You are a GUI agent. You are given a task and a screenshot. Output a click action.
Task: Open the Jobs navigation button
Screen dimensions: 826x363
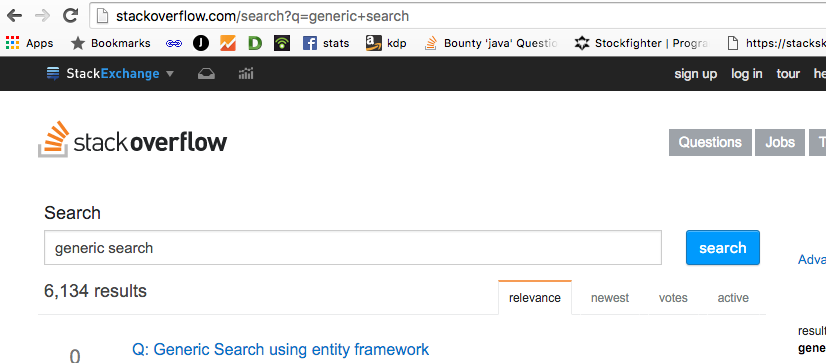click(780, 142)
